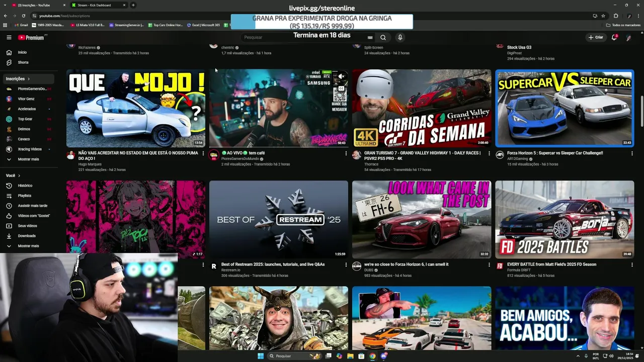This screenshot has height=362, width=644.
Task: Click the YouTube Premium logo
Action: (x=31, y=37)
